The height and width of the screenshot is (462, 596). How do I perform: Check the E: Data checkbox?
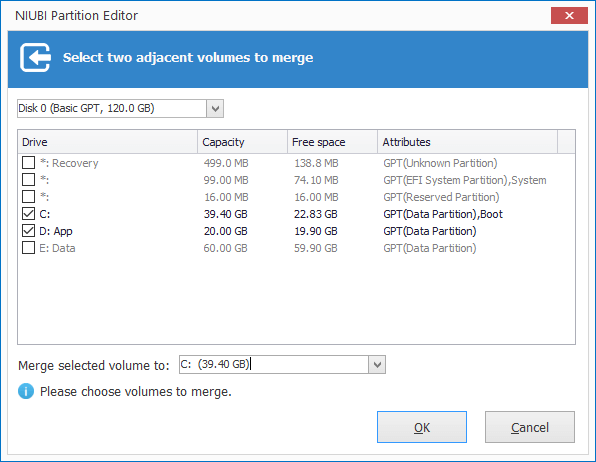[x=29, y=248]
